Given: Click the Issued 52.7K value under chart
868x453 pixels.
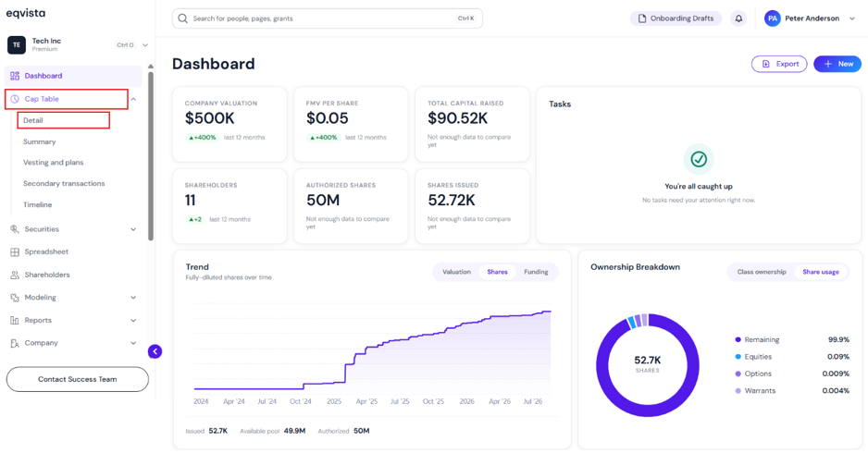Looking at the screenshot, I should pos(218,431).
